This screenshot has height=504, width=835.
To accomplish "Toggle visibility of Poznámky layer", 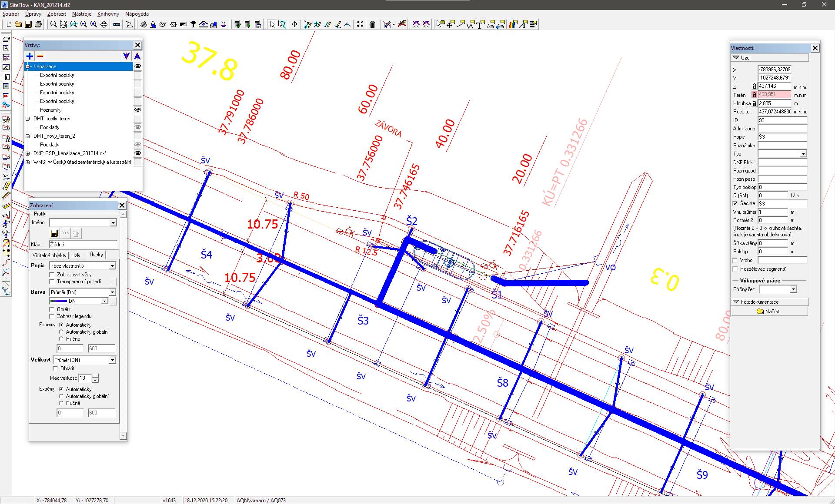I will (x=137, y=110).
